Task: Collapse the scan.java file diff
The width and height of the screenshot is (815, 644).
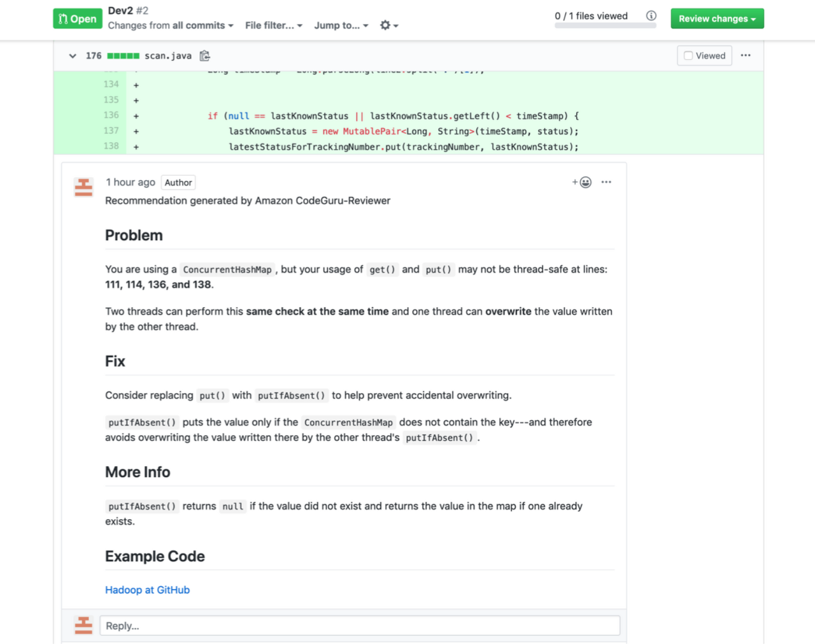Action: (x=73, y=56)
